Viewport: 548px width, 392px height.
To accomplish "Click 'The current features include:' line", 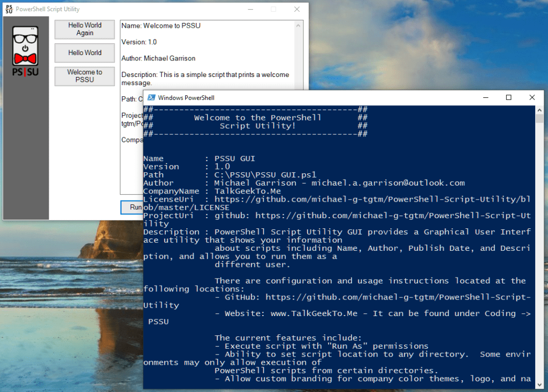I will tap(288, 338).
